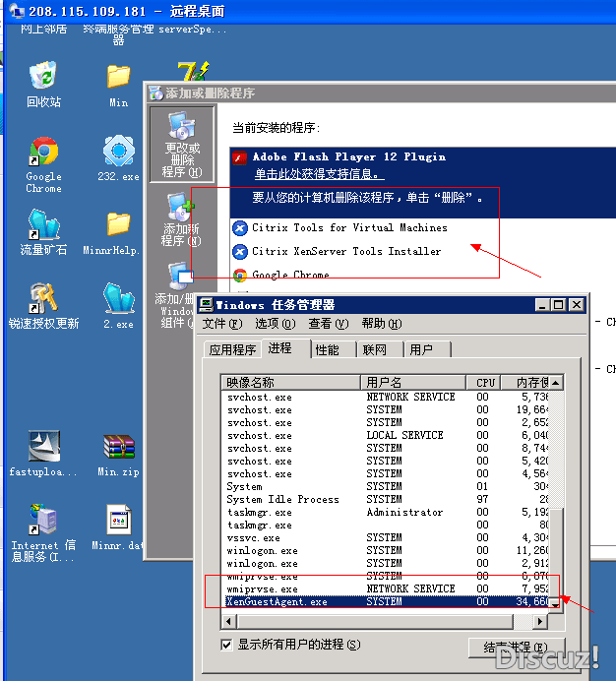
Task: Select the 2.exe crystal icon
Action: 119,298
